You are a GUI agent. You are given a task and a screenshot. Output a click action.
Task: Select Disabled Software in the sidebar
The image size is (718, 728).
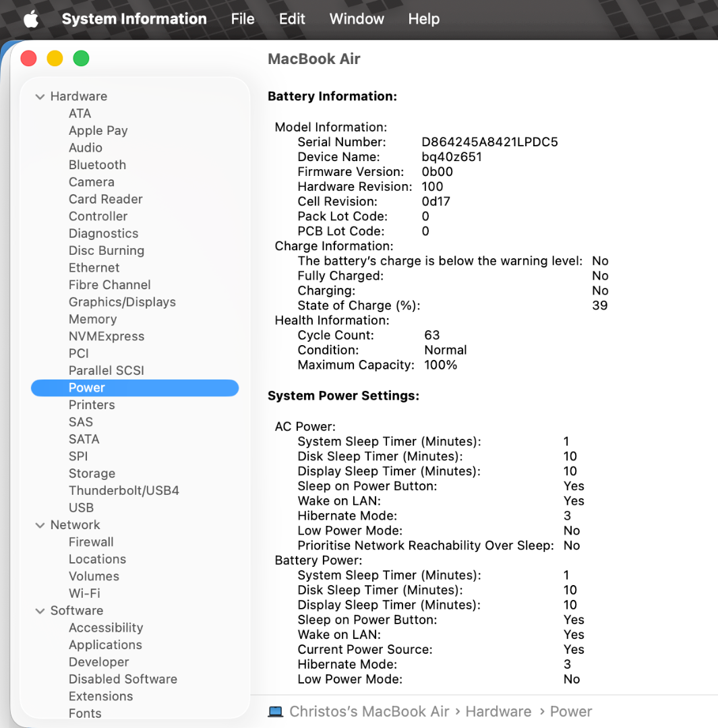[123, 680]
